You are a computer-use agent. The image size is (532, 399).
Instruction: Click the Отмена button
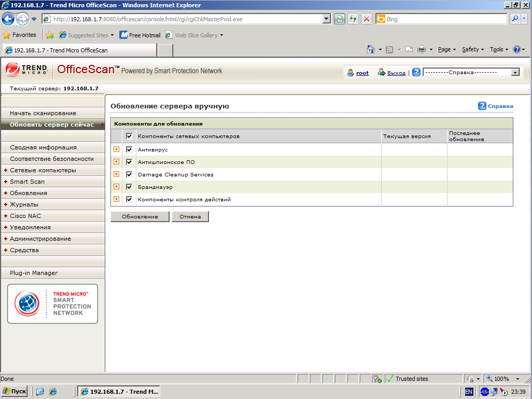click(190, 217)
